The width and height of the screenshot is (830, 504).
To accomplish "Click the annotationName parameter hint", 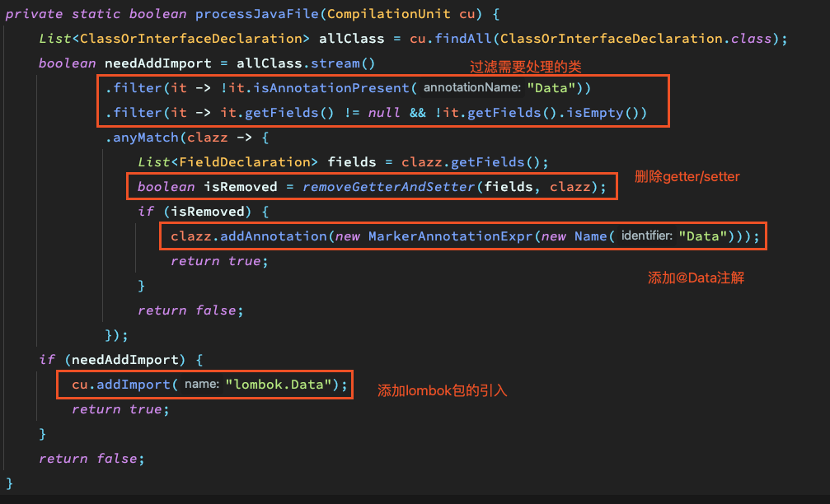I will click(471, 88).
